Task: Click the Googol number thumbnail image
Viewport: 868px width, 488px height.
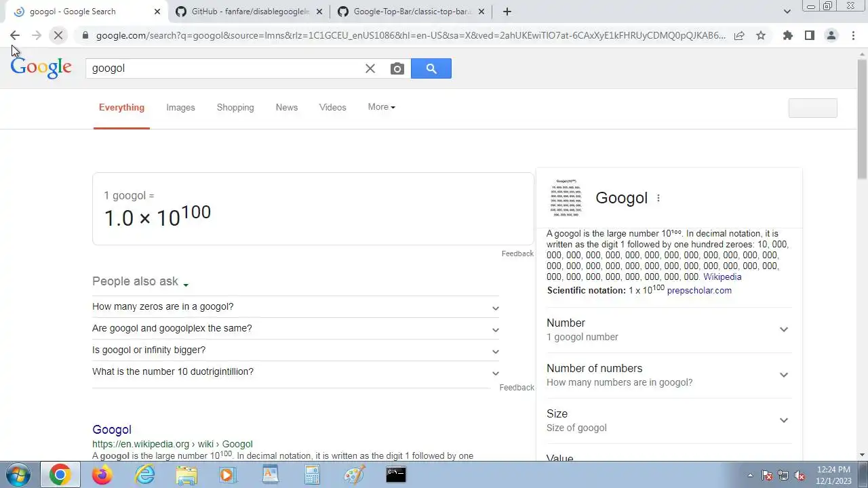Action: pos(566,198)
